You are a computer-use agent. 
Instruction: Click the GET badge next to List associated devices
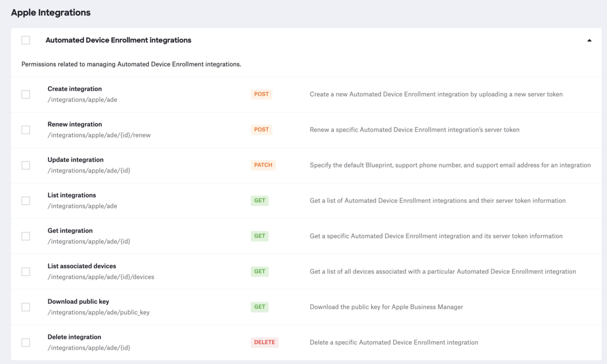point(260,271)
